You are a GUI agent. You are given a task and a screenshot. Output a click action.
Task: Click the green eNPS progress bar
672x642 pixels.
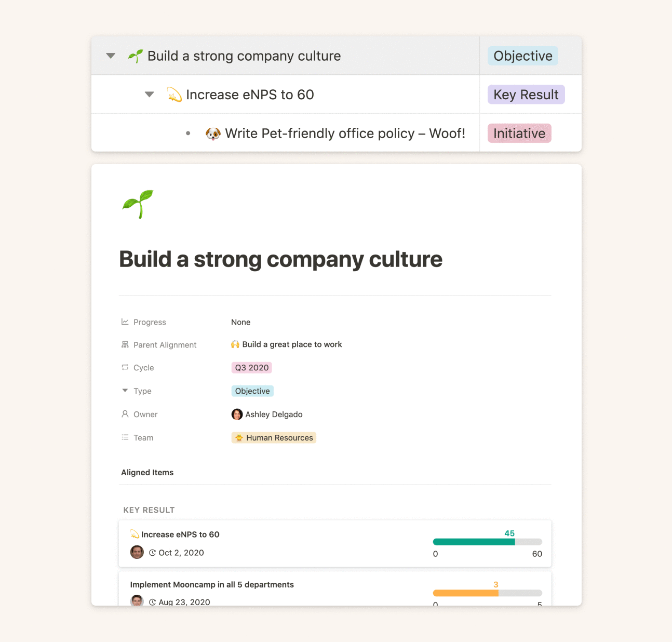pos(474,542)
